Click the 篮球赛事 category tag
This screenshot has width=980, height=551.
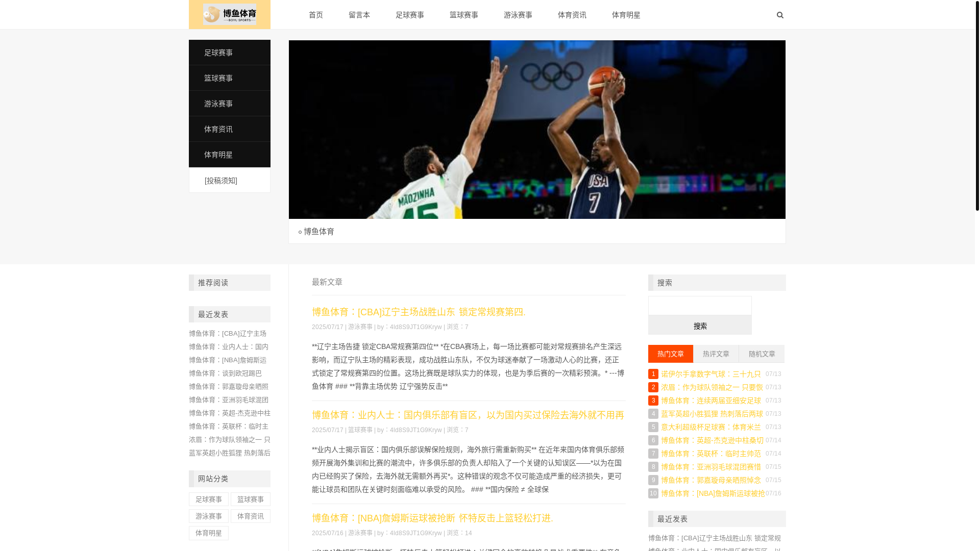coord(251,499)
